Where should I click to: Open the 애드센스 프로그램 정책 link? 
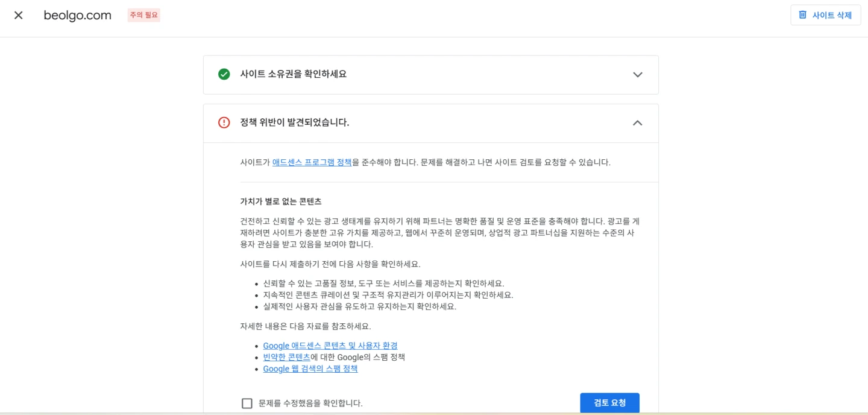pyautogui.click(x=312, y=162)
